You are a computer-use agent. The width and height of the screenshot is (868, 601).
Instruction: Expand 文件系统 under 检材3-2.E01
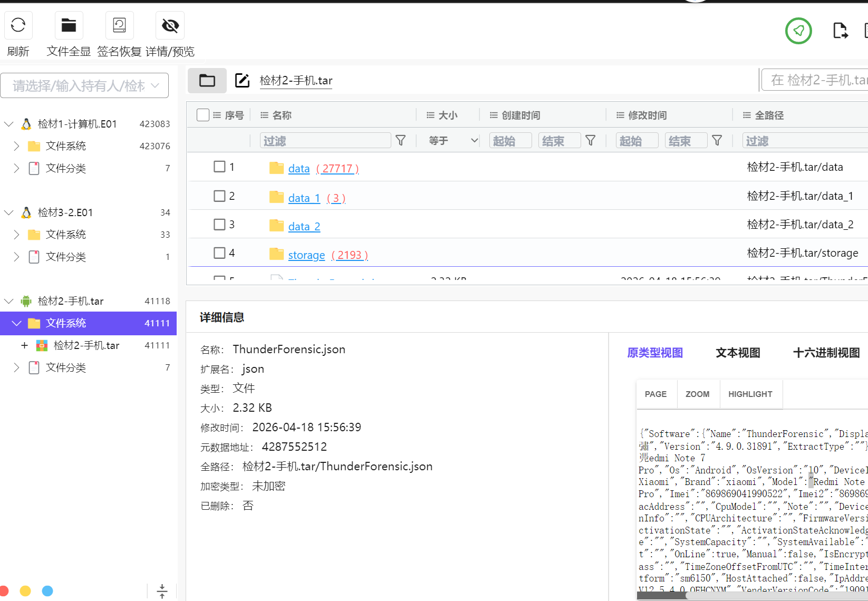pos(16,235)
